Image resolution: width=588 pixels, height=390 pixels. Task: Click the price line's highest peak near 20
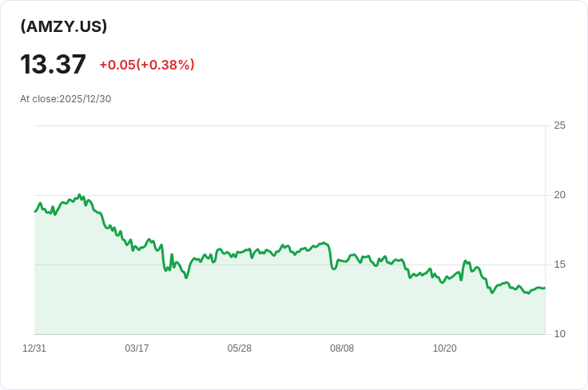79,195
